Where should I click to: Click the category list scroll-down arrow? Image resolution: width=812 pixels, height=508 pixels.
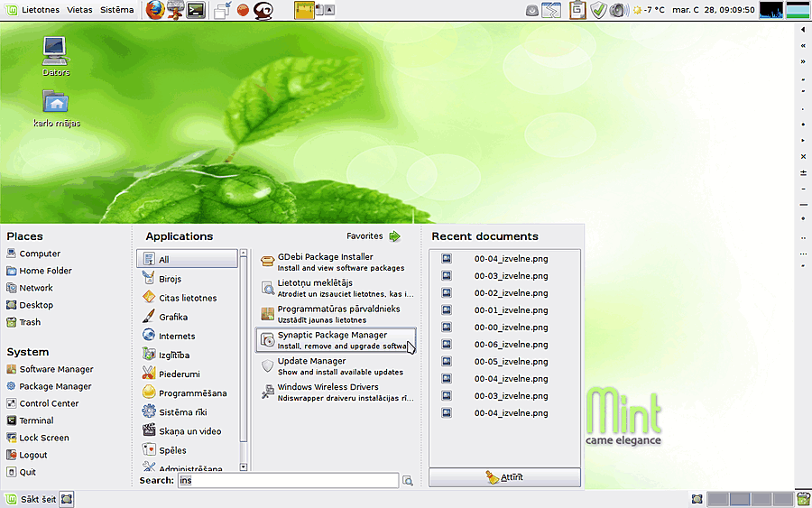point(244,467)
